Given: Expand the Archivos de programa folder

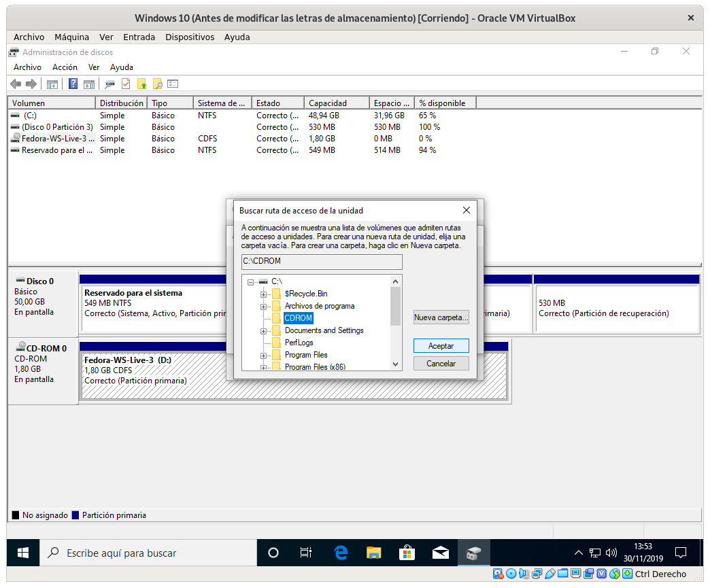Looking at the screenshot, I should pyautogui.click(x=263, y=306).
